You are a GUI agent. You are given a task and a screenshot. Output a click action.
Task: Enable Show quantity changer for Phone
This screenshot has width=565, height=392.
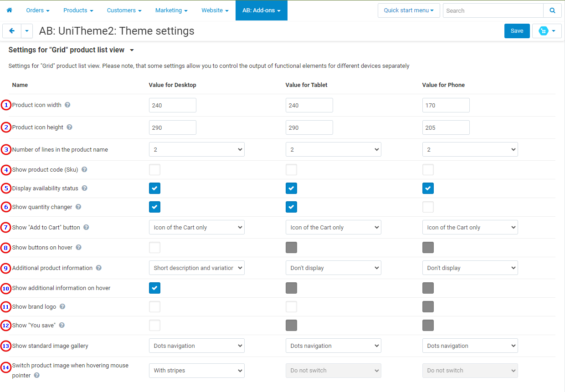tap(428, 207)
